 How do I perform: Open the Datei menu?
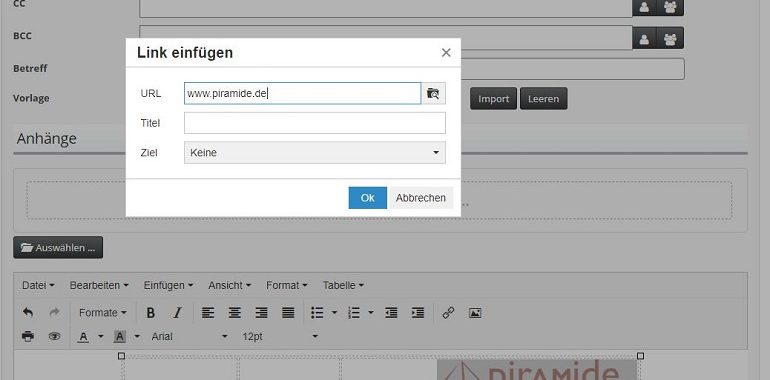[38, 285]
